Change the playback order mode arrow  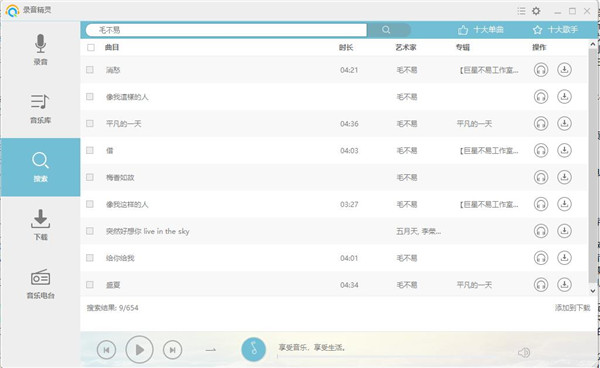pos(210,350)
